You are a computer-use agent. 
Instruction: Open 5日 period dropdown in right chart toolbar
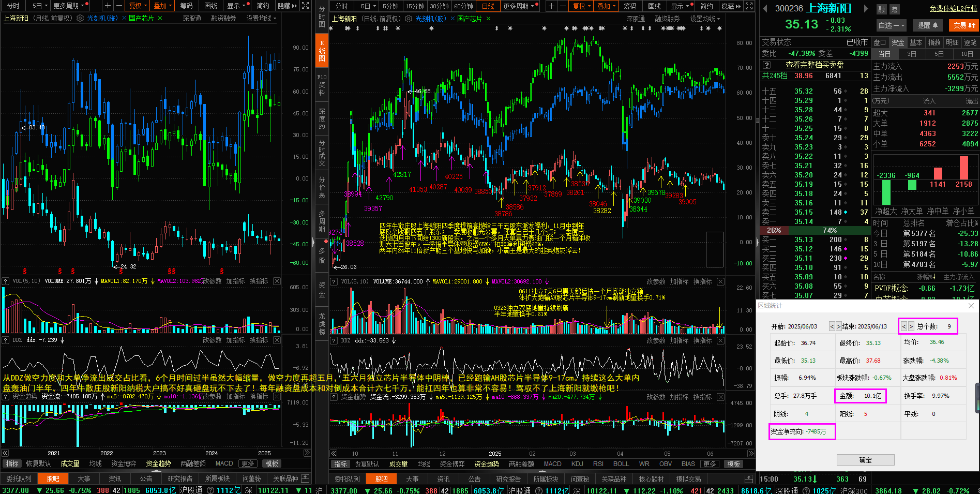pyautogui.click(x=368, y=6)
